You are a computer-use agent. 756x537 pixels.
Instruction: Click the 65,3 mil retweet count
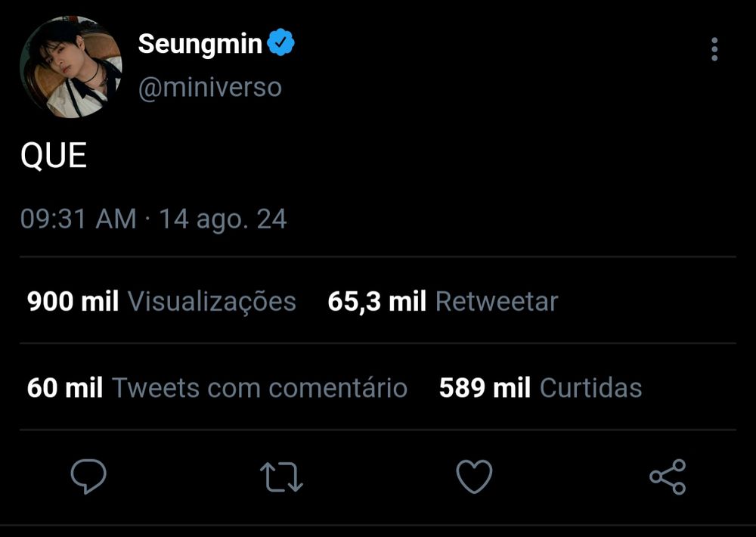[x=377, y=302]
